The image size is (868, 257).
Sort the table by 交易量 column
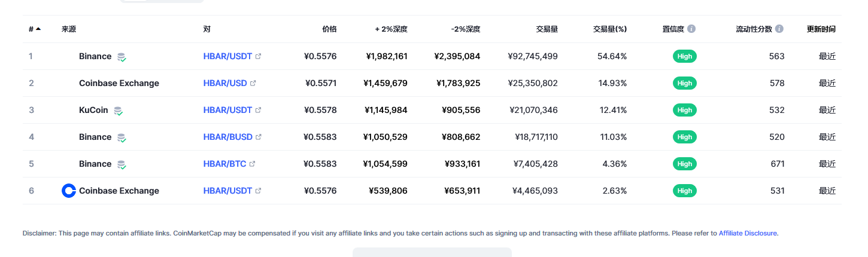[547, 29]
